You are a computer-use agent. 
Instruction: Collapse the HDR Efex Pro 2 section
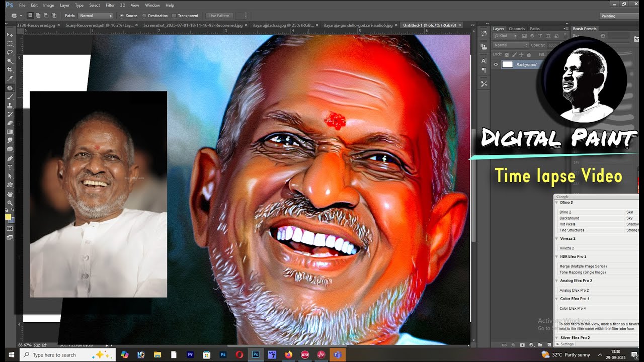point(556,256)
